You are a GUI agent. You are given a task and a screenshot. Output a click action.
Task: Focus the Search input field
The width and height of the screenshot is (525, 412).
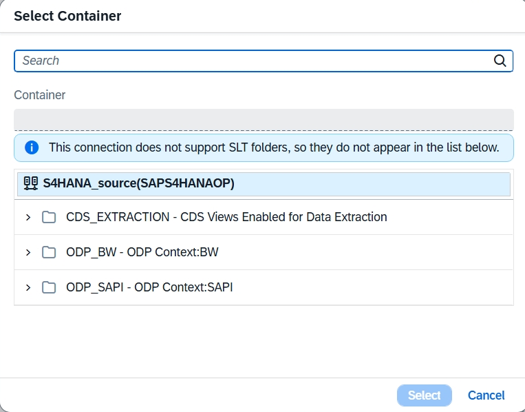264,61
